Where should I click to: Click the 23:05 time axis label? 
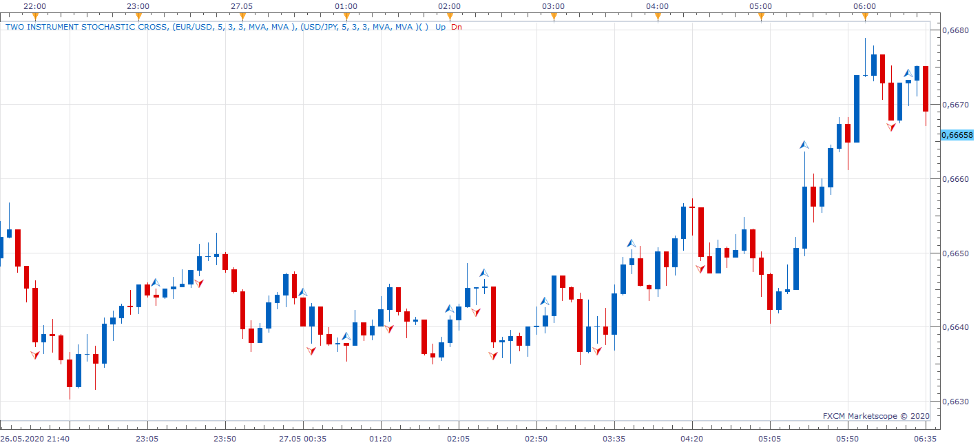tap(147, 438)
